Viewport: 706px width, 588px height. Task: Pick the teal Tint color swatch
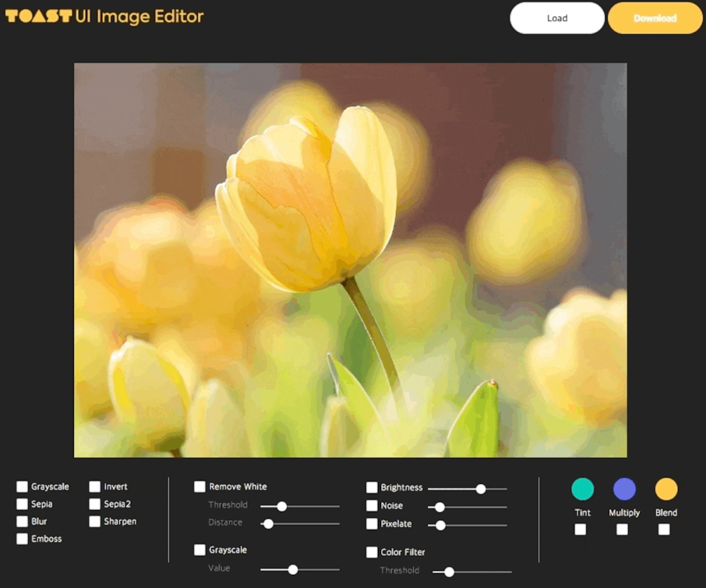[x=582, y=489]
